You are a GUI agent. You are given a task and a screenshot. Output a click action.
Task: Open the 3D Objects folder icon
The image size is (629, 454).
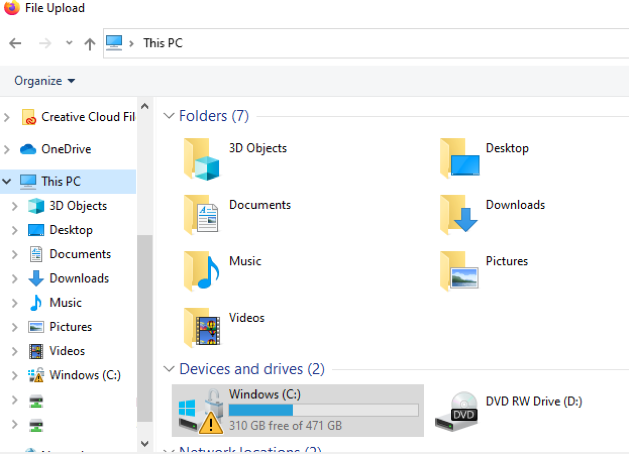tap(201, 157)
